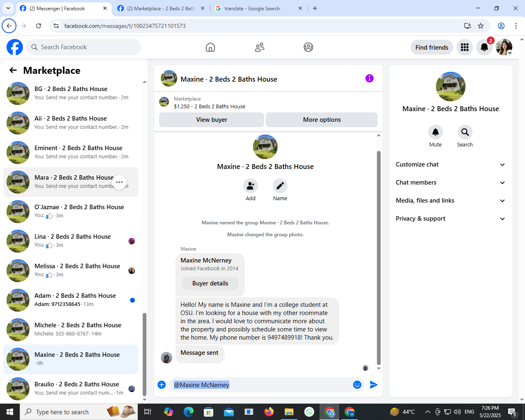
Task: Open the taskbar clock showing 7:26 PM
Action: coord(490,412)
